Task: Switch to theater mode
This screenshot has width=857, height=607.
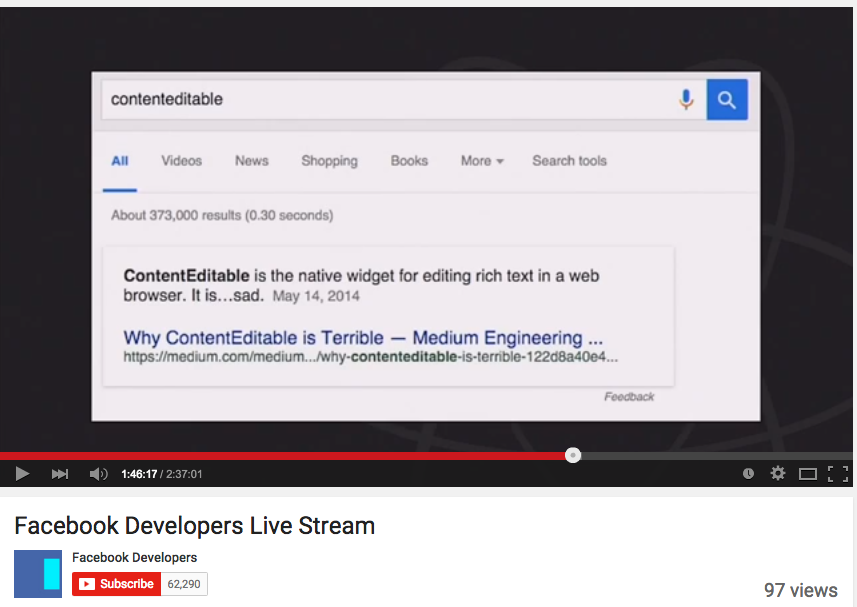Action: click(808, 474)
